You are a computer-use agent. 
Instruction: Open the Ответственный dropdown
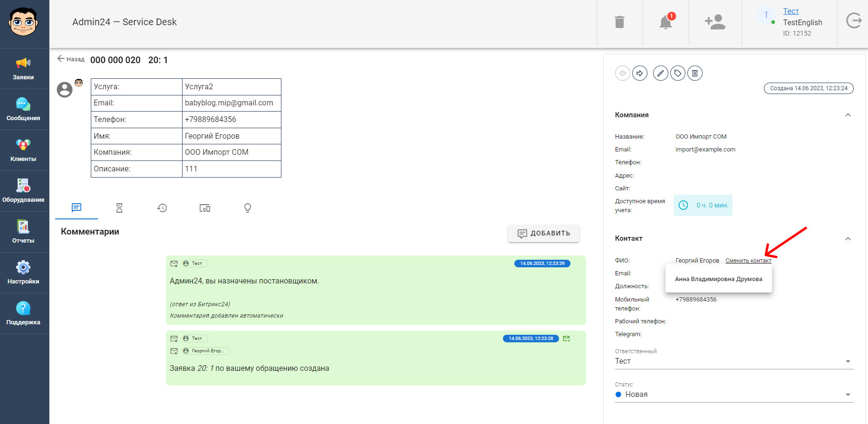pyautogui.click(x=734, y=361)
